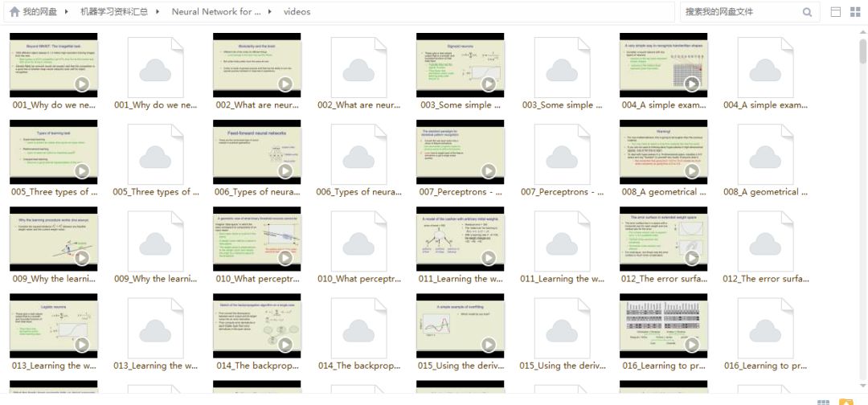This screenshot has height=405, width=868.
Task: Click play icon on 001_Why do we ne... video
Action: click(x=82, y=84)
